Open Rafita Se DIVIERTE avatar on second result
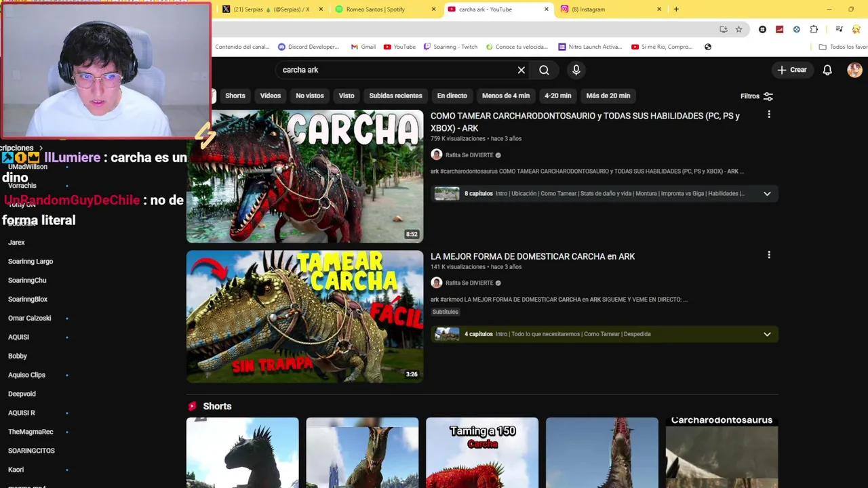The height and width of the screenshot is (488, 868). click(x=437, y=283)
